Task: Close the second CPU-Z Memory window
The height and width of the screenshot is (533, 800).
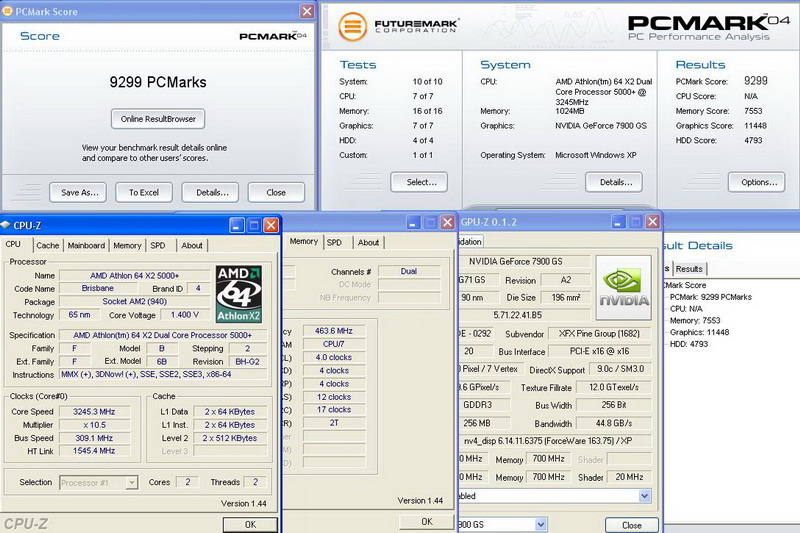Action: tap(447, 222)
